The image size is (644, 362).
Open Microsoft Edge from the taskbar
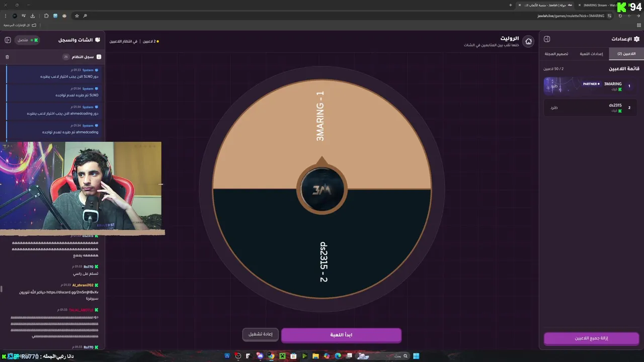coord(338,356)
